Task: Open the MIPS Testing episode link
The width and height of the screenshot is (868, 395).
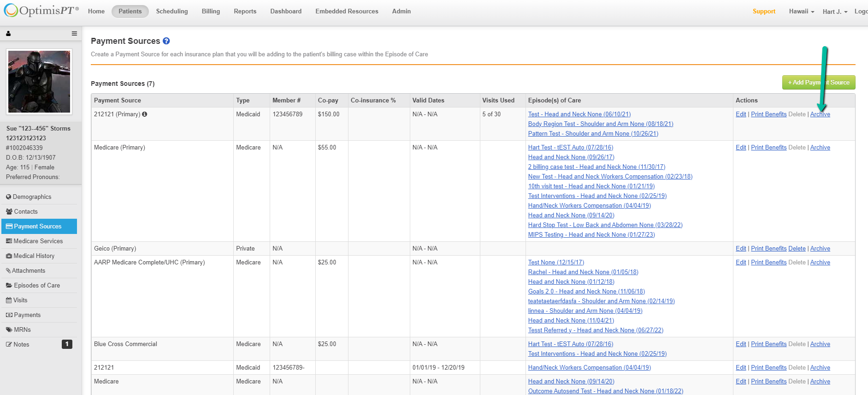Action: (x=591, y=235)
